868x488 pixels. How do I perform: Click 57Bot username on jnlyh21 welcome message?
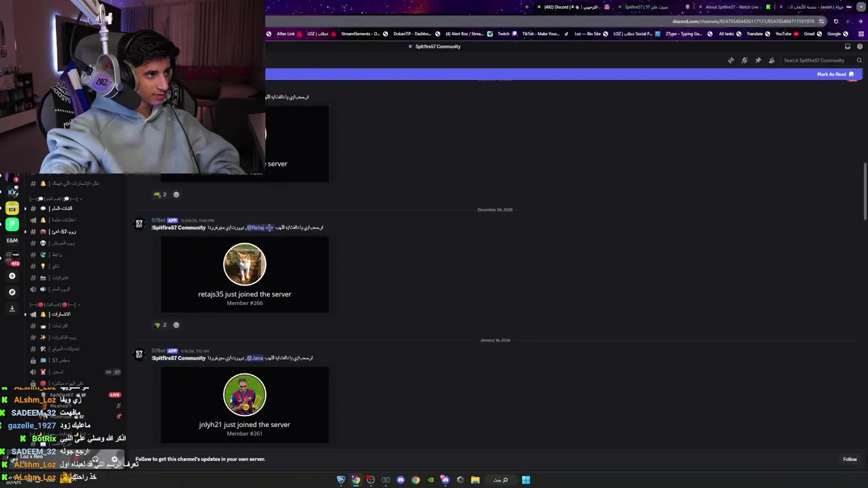[158, 351]
